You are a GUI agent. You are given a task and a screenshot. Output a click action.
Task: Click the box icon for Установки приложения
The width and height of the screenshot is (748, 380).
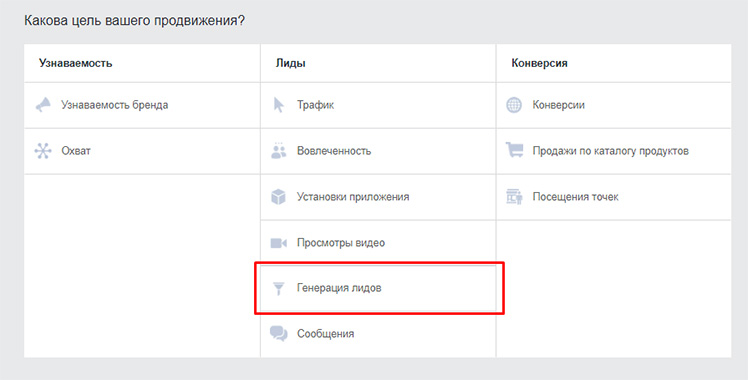[x=279, y=197]
